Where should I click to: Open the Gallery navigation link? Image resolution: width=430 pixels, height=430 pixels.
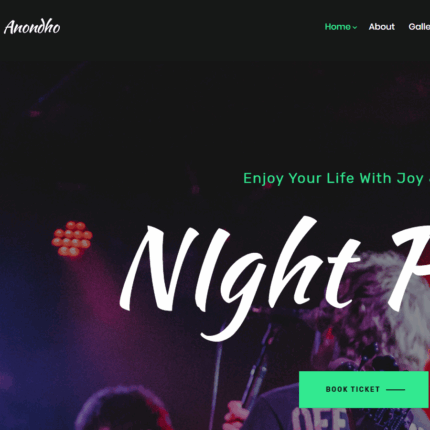click(419, 27)
